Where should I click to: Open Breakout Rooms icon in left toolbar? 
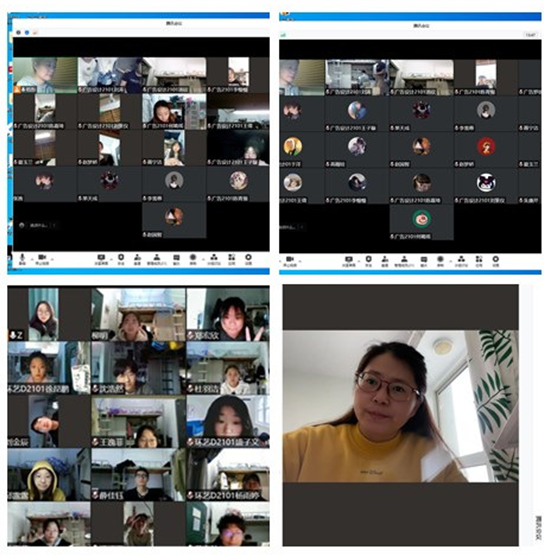[x=214, y=259]
